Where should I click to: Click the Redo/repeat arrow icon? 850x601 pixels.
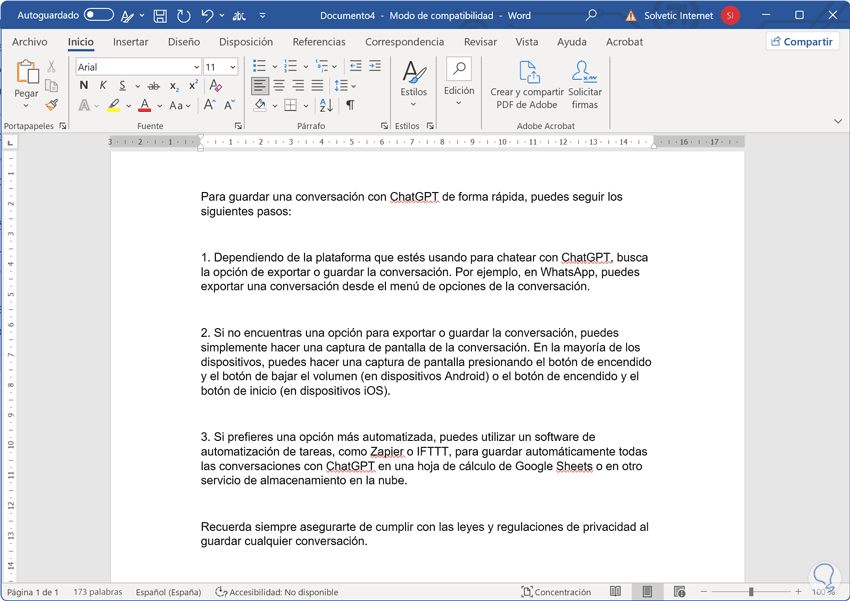tap(184, 16)
